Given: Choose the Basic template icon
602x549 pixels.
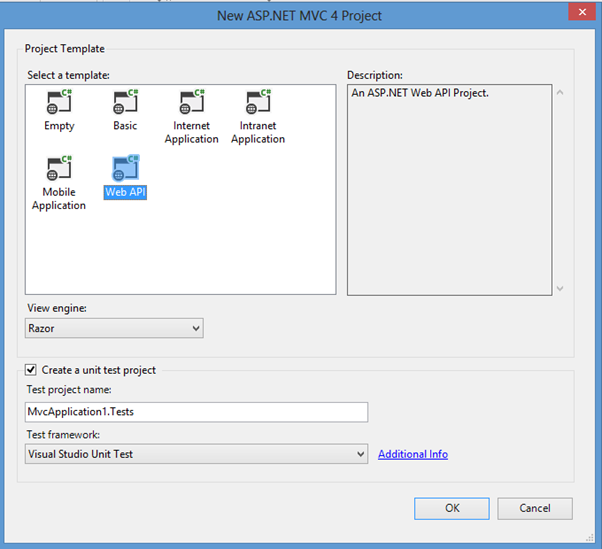Looking at the screenshot, I should pyautogui.click(x=125, y=103).
